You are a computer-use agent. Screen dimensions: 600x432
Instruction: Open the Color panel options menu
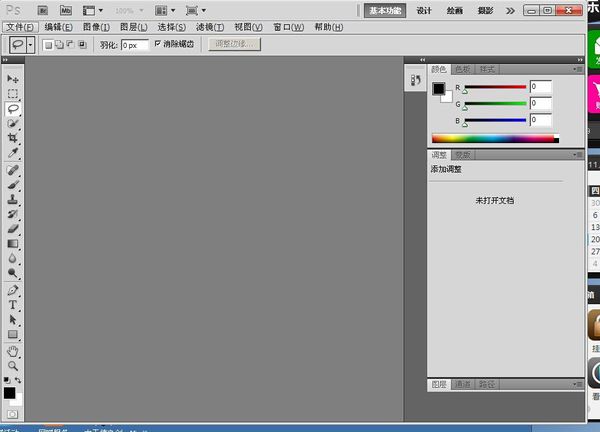coord(577,69)
